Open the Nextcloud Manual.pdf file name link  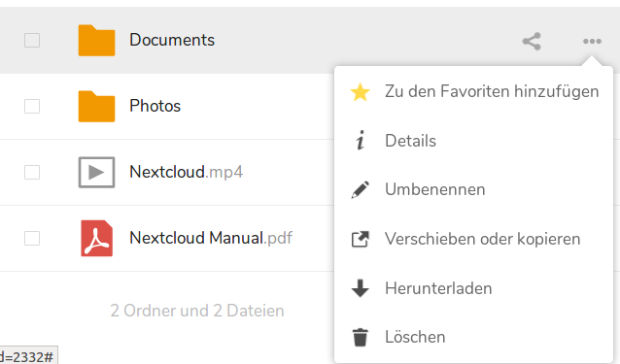[x=211, y=238]
